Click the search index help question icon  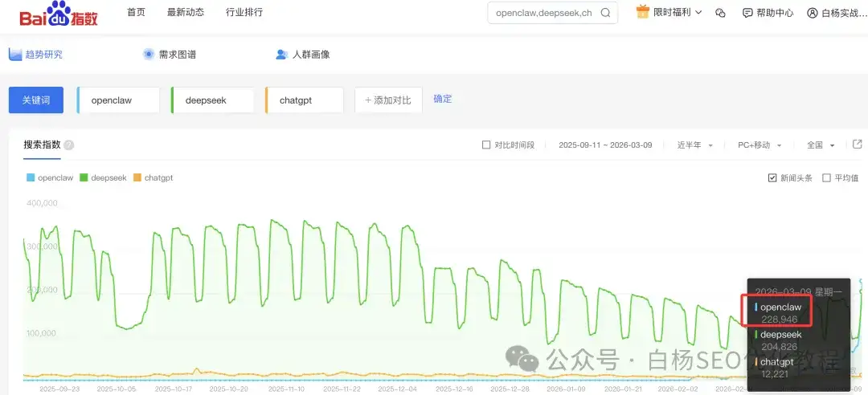tap(68, 145)
